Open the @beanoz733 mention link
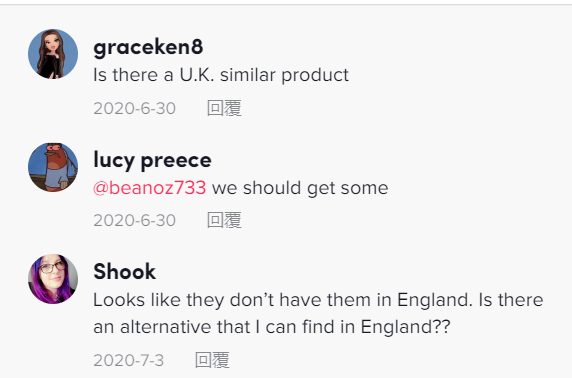This screenshot has height=378, width=572. (150, 188)
